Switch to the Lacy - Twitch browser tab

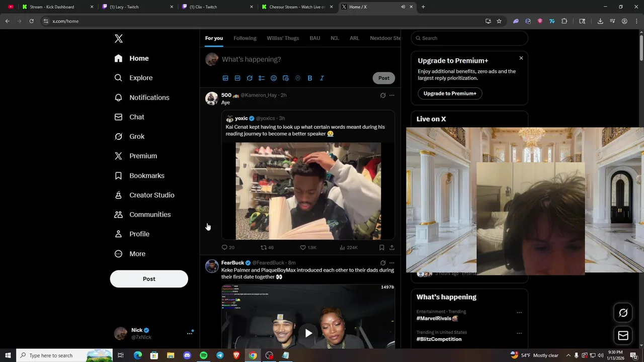(137, 7)
